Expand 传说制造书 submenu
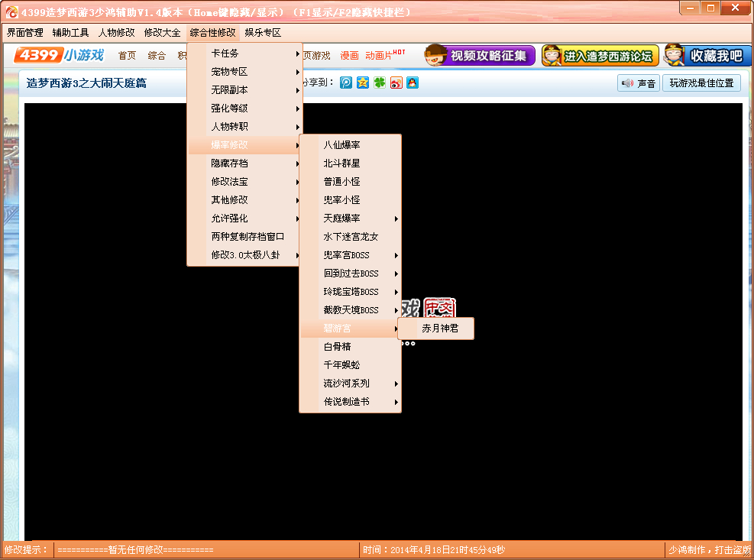Image resolution: width=754 pixels, height=560 pixels. 350,401
